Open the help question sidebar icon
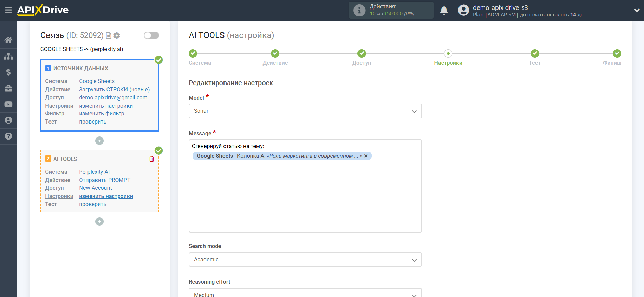Screen dimensions: 644x297 click(8, 136)
